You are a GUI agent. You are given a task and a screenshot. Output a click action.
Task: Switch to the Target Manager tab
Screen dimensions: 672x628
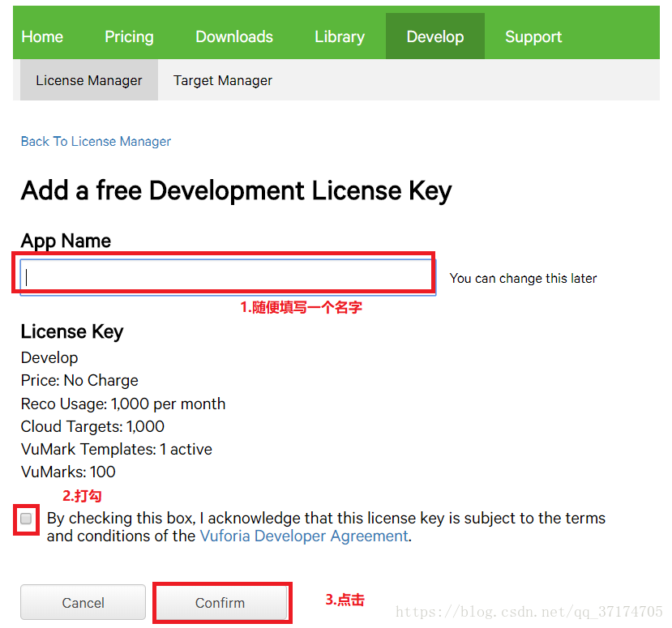(222, 80)
